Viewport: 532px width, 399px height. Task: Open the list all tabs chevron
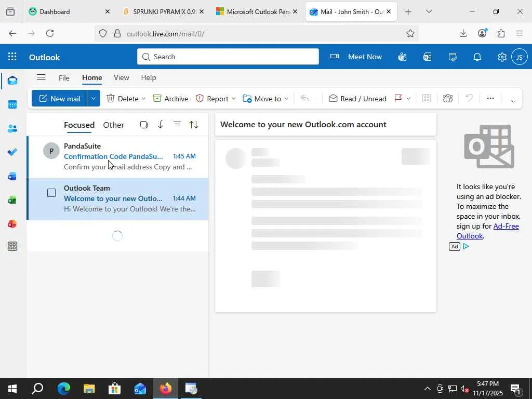tap(429, 11)
